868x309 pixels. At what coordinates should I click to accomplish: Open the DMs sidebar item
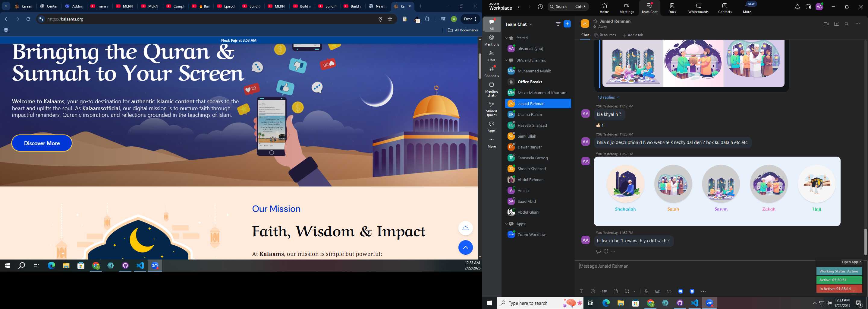(x=492, y=56)
